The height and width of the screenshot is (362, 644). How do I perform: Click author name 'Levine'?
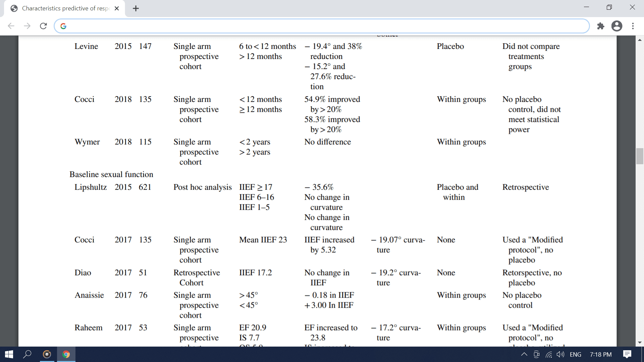pyautogui.click(x=86, y=46)
